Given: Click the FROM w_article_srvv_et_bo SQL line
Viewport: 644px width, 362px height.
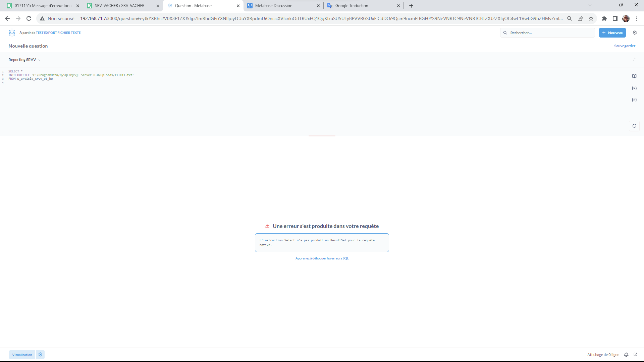Looking at the screenshot, I should pos(31,79).
